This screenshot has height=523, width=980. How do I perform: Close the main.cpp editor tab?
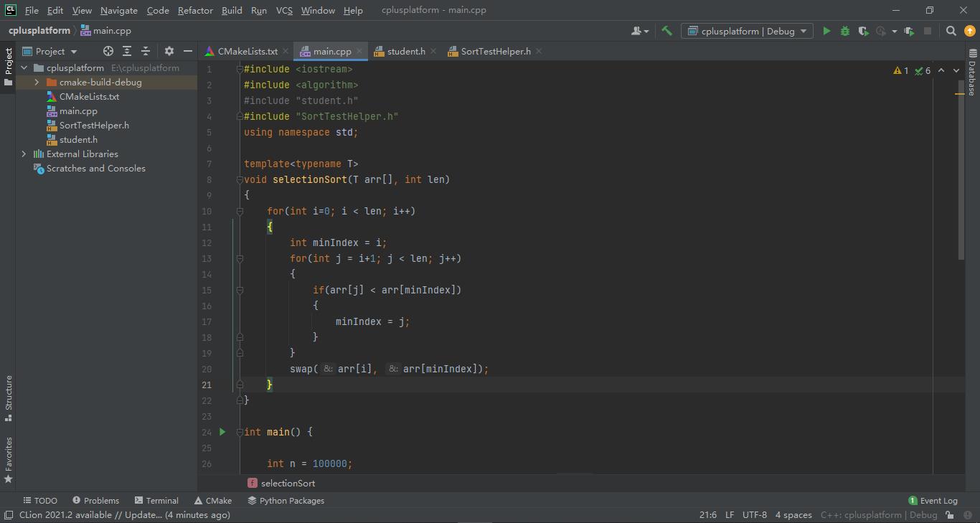click(x=359, y=51)
